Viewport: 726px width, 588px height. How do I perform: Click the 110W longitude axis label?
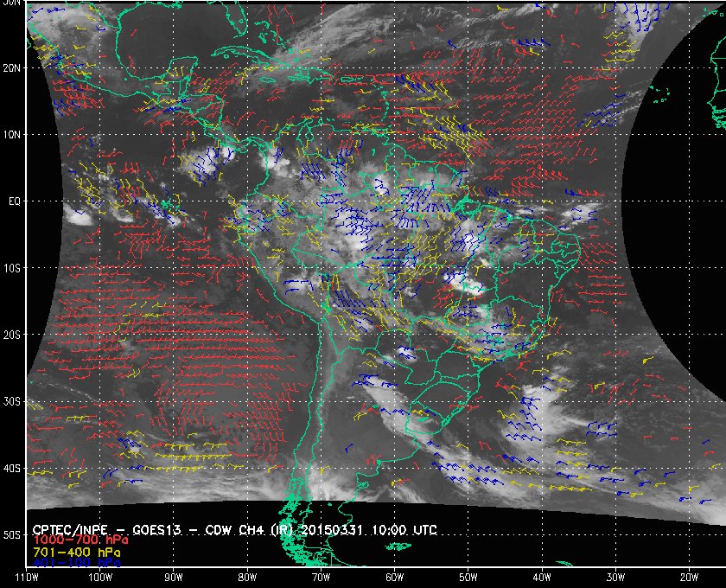[x=27, y=576]
